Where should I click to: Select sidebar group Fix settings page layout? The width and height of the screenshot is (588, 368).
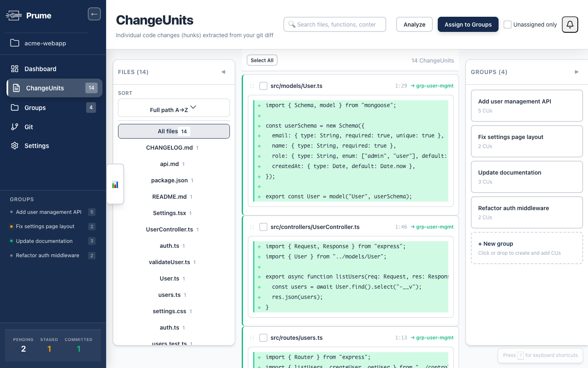(x=53, y=227)
